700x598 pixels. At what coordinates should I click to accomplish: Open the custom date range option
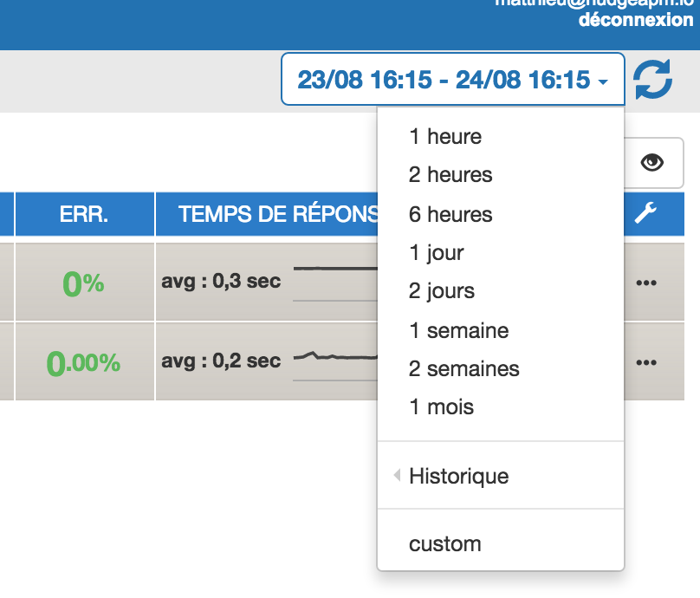(444, 544)
